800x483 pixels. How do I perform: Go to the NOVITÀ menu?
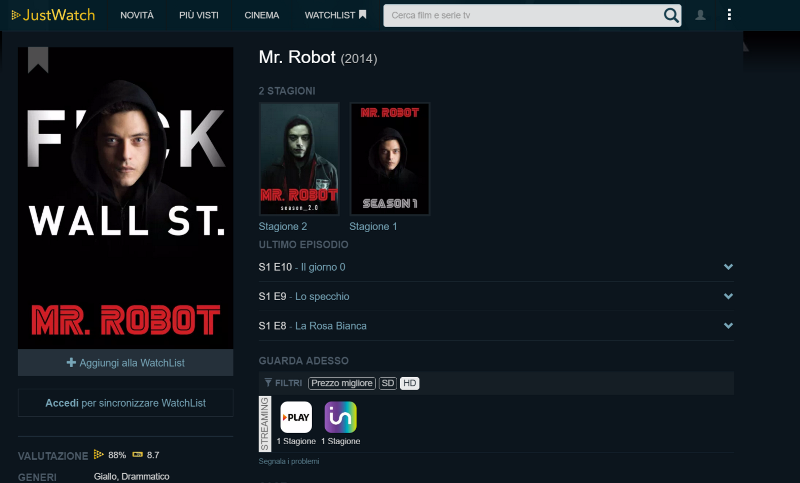pyautogui.click(x=137, y=15)
